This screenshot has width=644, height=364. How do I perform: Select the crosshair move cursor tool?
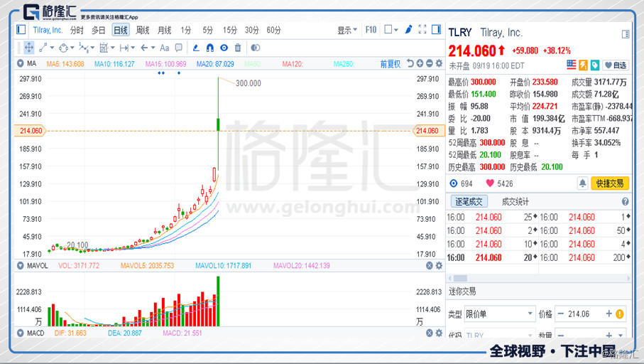(29, 48)
